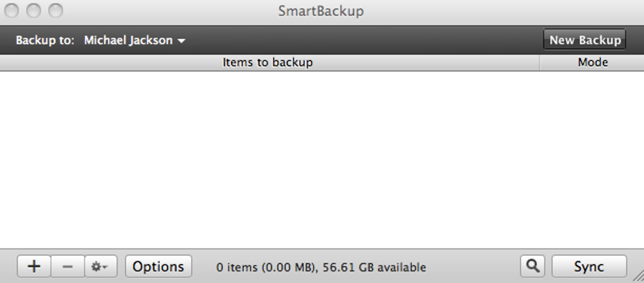Screen dimensions: 644x283
Task: Click the SmartBackup window title
Action: [x=321, y=11]
